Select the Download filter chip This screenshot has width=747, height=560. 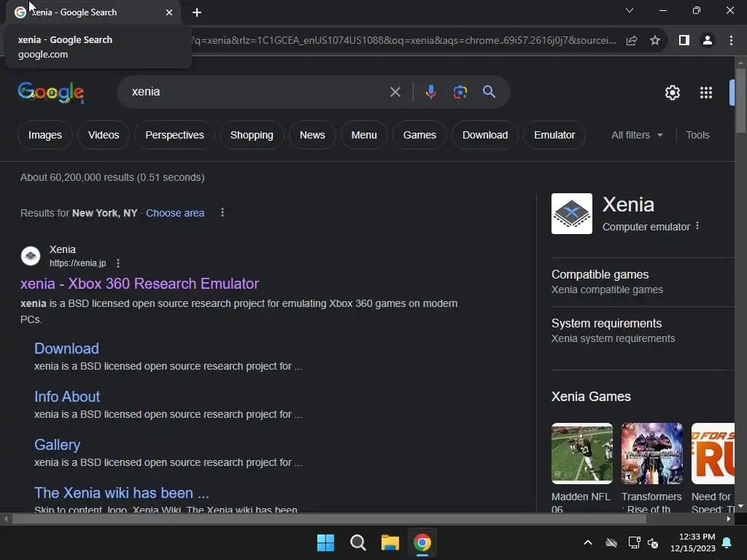[485, 135]
